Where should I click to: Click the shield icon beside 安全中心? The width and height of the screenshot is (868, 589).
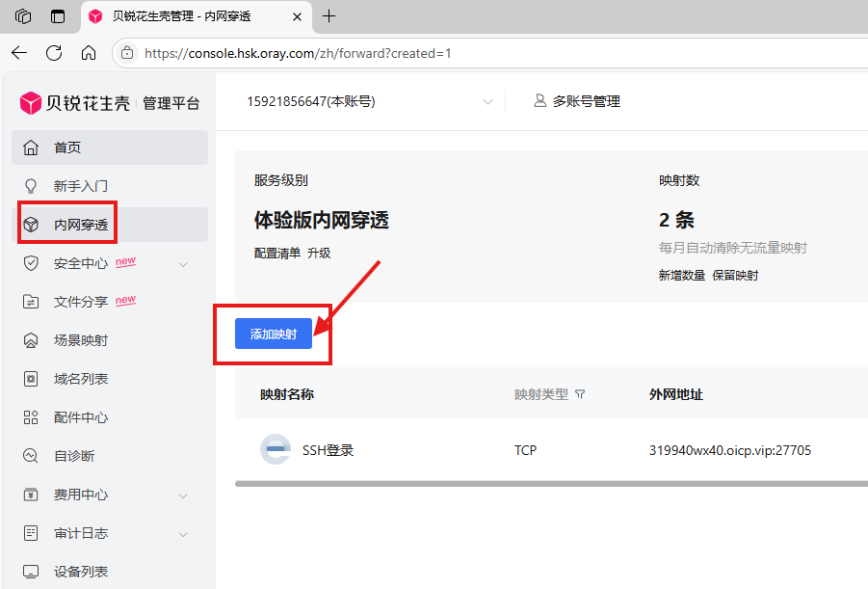tap(31, 263)
